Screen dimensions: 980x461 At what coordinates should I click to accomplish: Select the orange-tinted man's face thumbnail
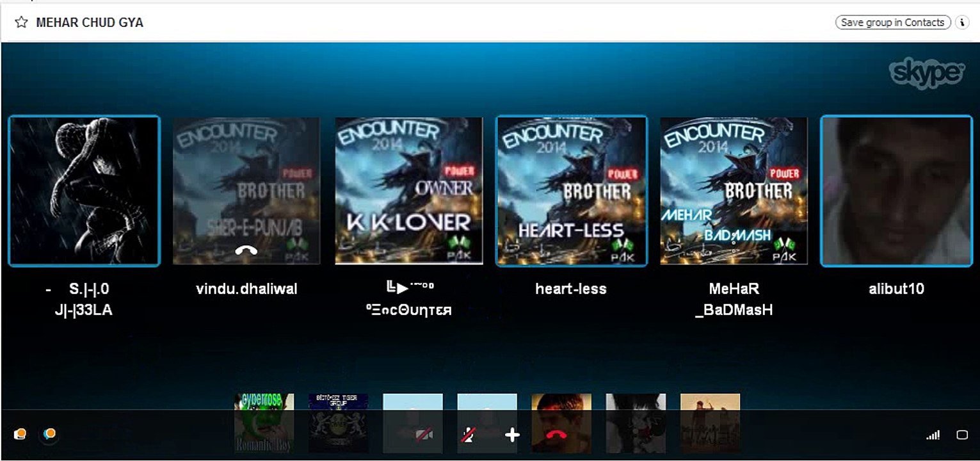[x=561, y=423]
